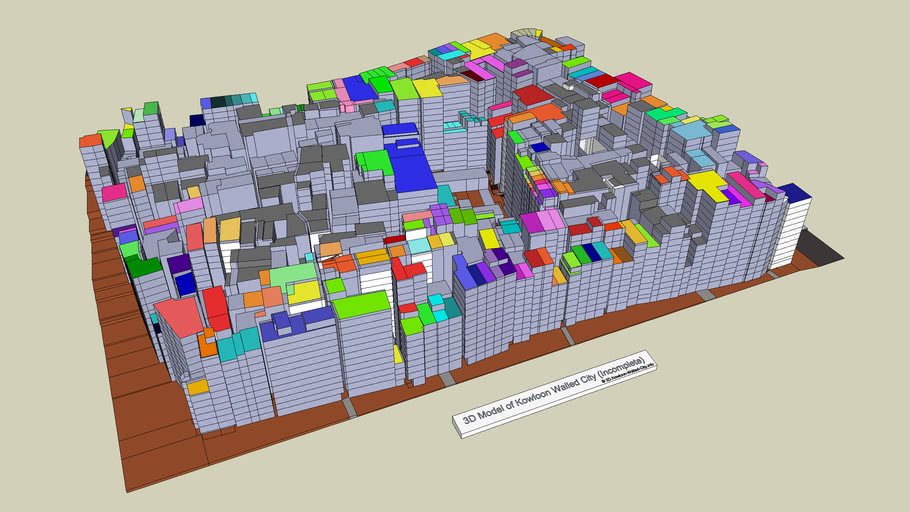This screenshot has width=910, height=512.
Task: Select the orange rooftop at the far-left corner
Action: click(x=89, y=140)
